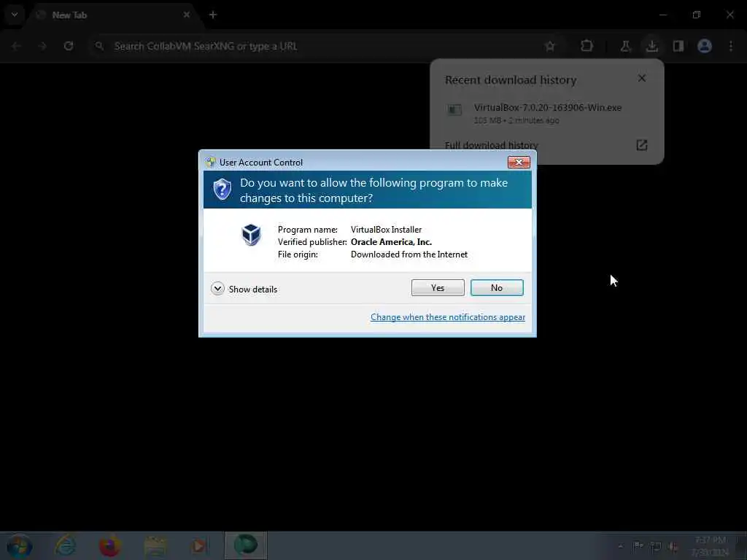Viewport: 747px width, 560px height.
Task: Click the taskbar clock and date
Action: [711, 546]
